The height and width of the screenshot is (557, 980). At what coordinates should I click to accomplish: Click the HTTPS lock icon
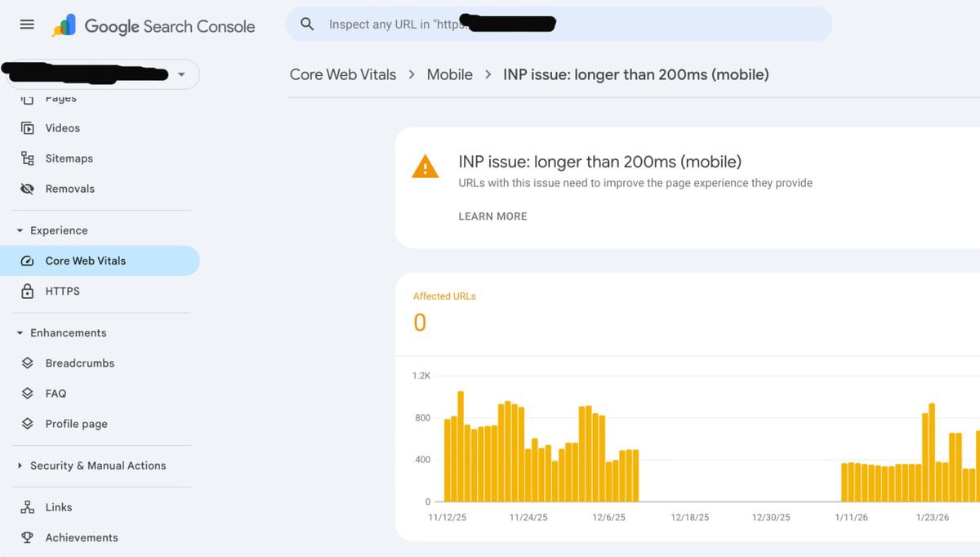coord(27,292)
